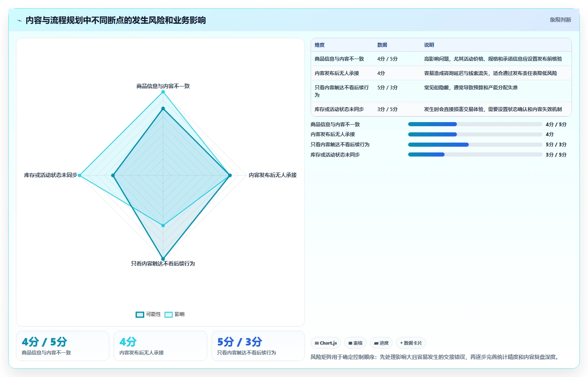
Task: Click left radar point of 影响 series
Action: [79, 175]
